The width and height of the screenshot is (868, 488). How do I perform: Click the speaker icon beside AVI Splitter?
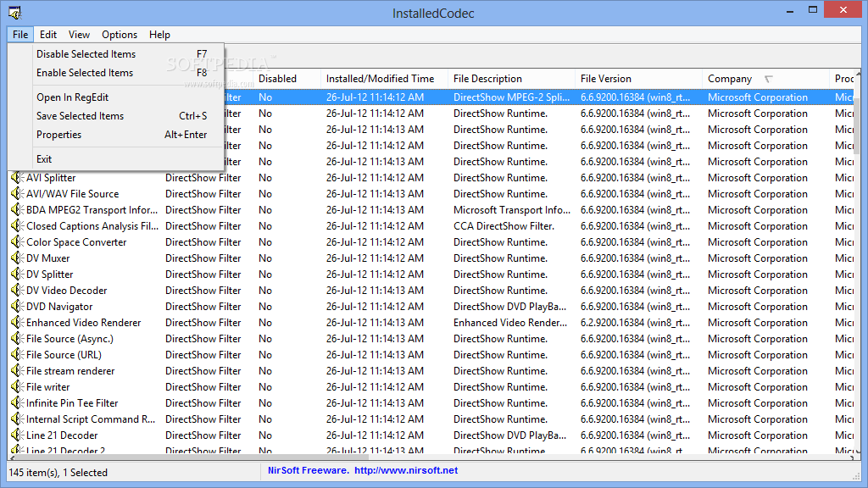(17, 178)
